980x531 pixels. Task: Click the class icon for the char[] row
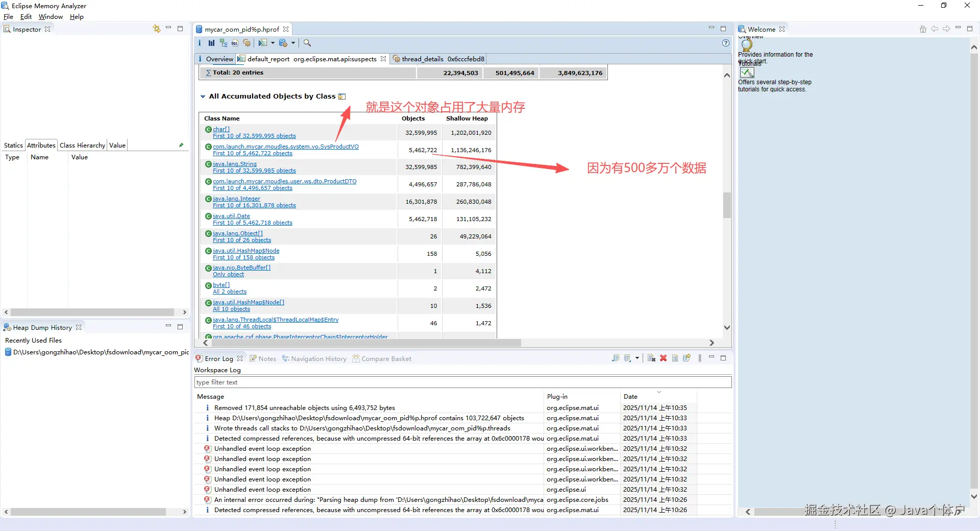(x=208, y=130)
